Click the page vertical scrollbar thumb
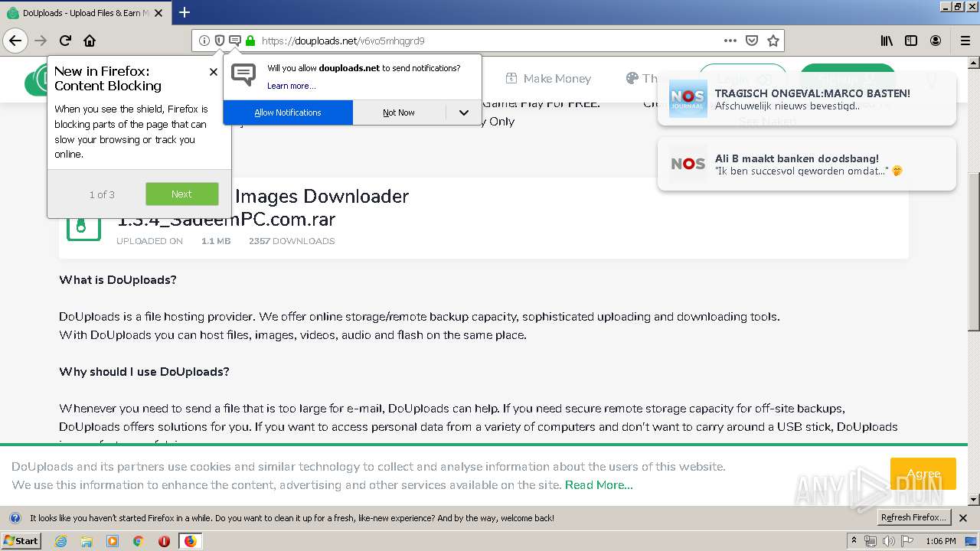The height and width of the screenshot is (551, 980). [x=973, y=251]
